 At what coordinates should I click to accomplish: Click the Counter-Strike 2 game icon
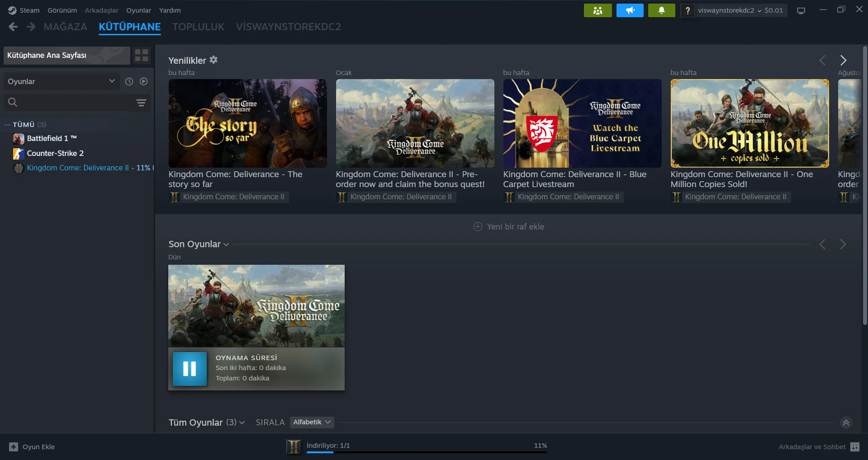19,154
